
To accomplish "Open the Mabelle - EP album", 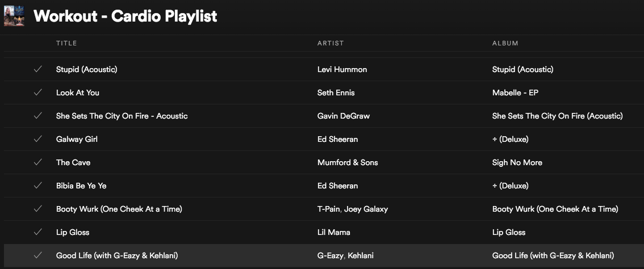I will click(x=515, y=93).
